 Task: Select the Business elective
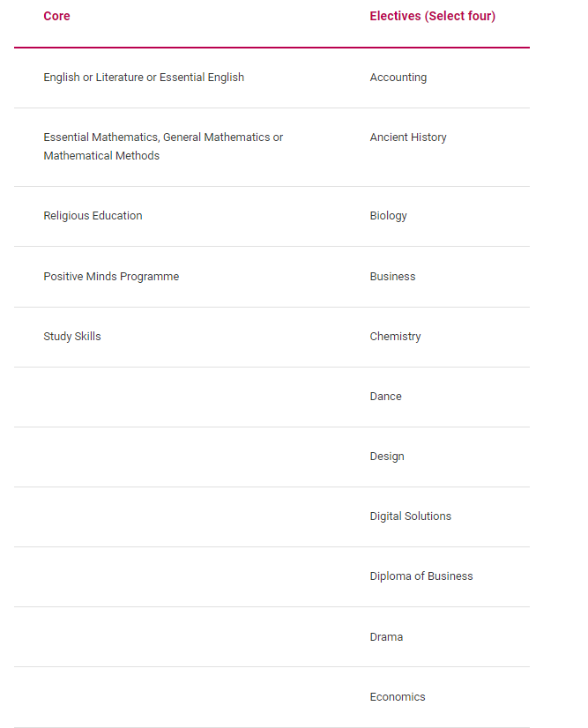(x=392, y=276)
